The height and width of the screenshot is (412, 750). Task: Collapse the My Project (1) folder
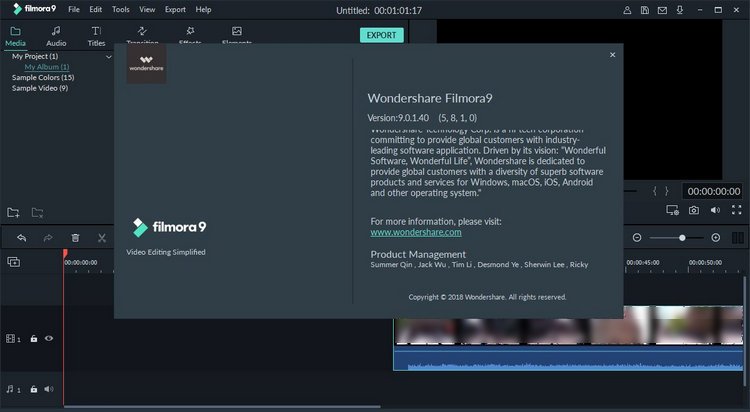[109, 56]
